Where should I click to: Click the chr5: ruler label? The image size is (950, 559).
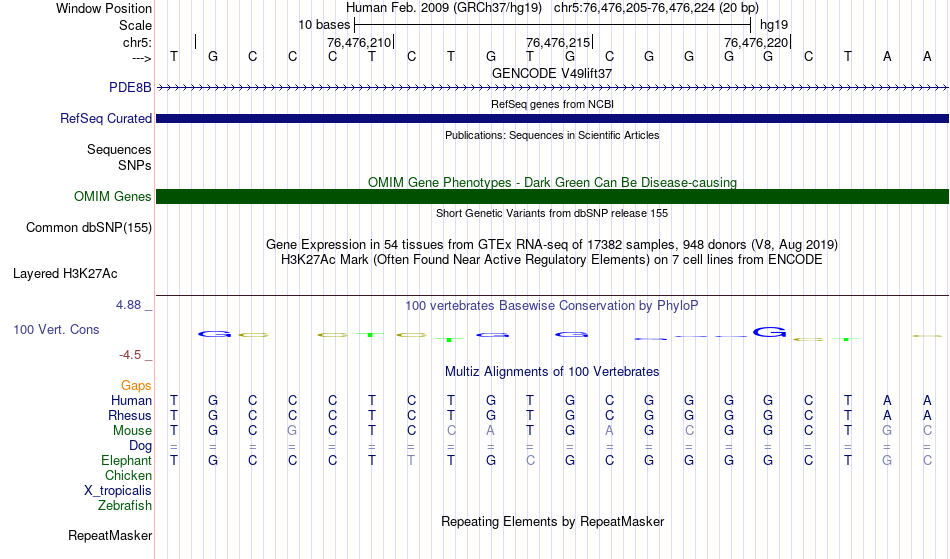[138, 42]
